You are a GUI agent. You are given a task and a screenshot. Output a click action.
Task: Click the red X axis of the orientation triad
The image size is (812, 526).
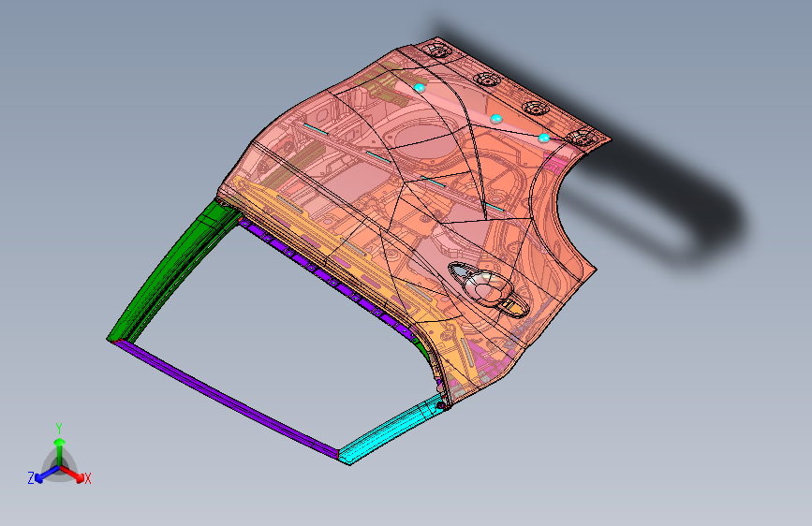pos(74,474)
